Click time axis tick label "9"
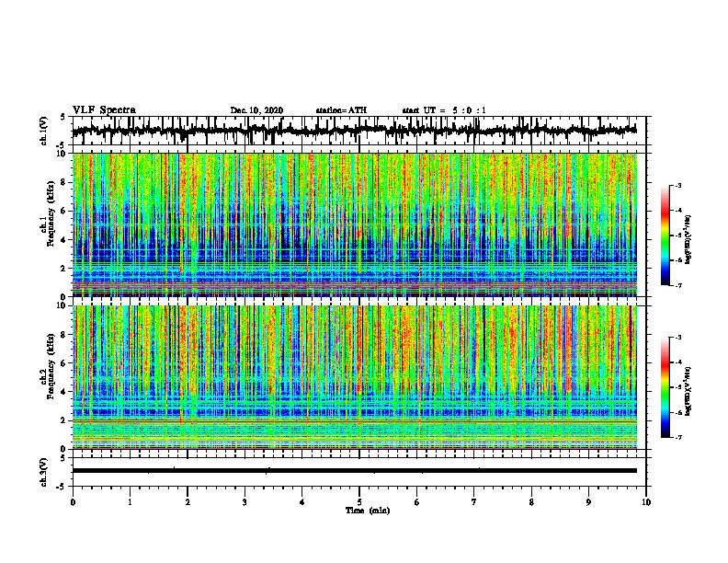 point(588,502)
